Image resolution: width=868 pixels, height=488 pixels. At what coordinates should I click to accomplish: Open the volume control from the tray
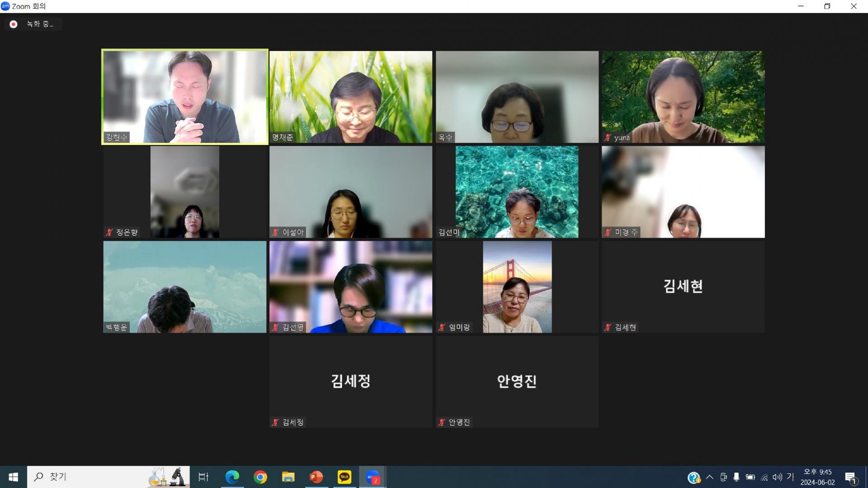coord(777,477)
